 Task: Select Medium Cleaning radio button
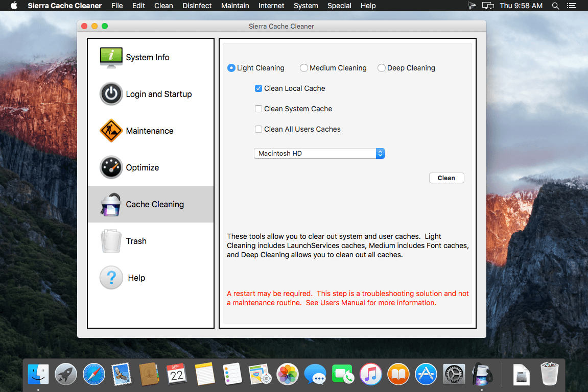(x=304, y=68)
